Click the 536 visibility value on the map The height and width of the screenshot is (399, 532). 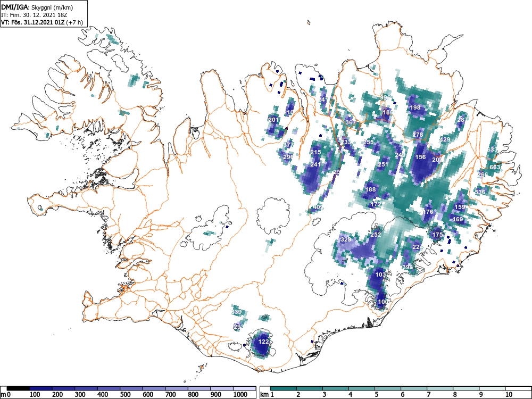(480, 192)
